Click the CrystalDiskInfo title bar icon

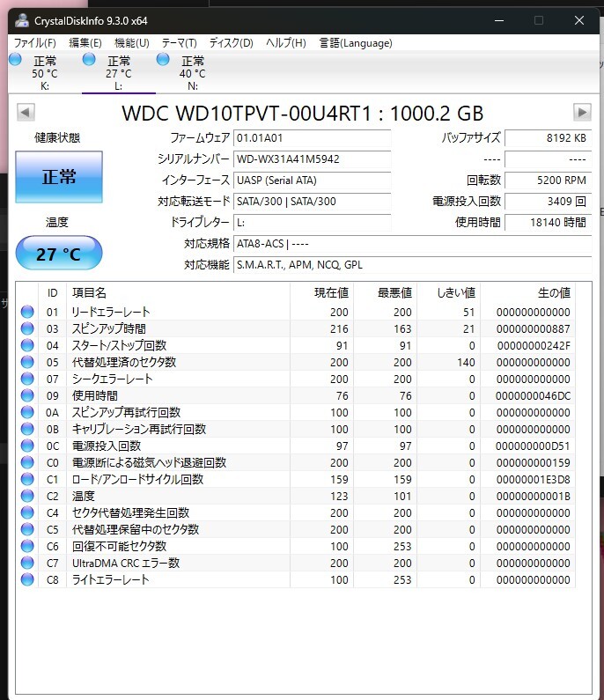22,20
